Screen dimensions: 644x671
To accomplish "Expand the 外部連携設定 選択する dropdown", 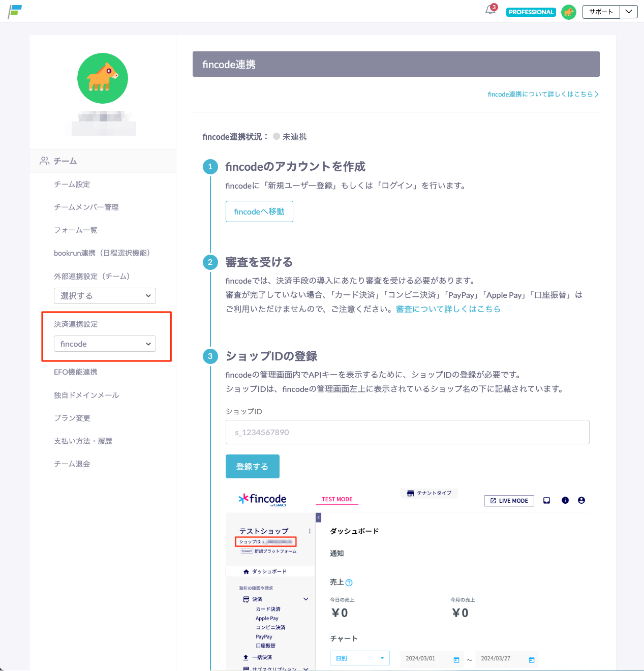I will point(105,296).
